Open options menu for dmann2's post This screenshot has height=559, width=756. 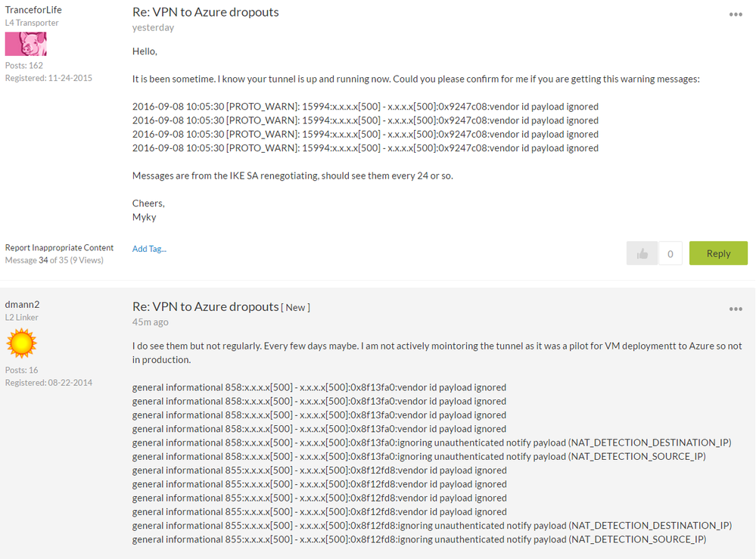736,309
